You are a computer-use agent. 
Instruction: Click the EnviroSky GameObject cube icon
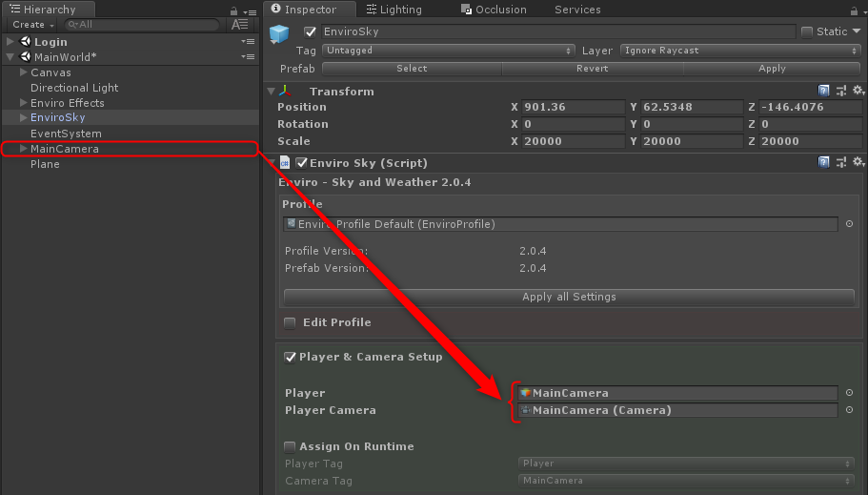click(279, 35)
